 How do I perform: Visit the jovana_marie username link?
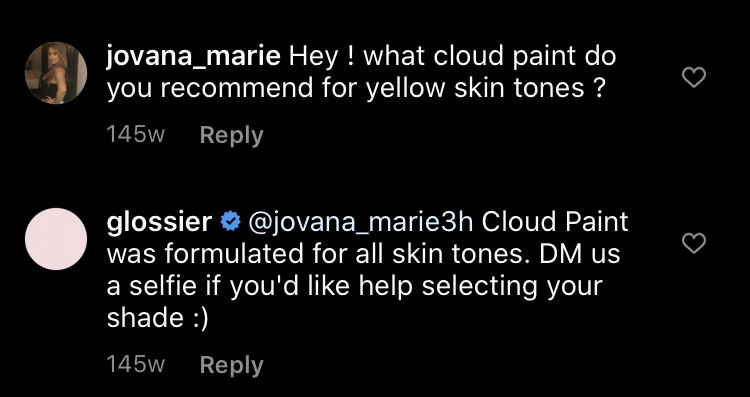(193, 57)
